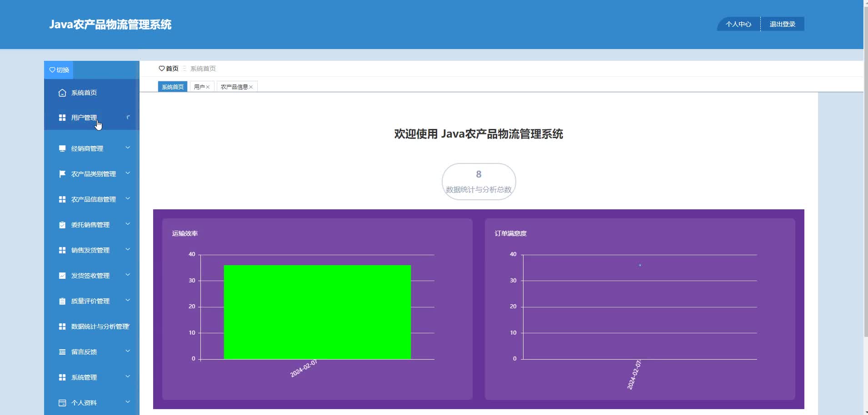Image resolution: width=868 pixels, height=415 pixels.
Task: Close the 农产品信息 tab
Action: tap(251, 87)
